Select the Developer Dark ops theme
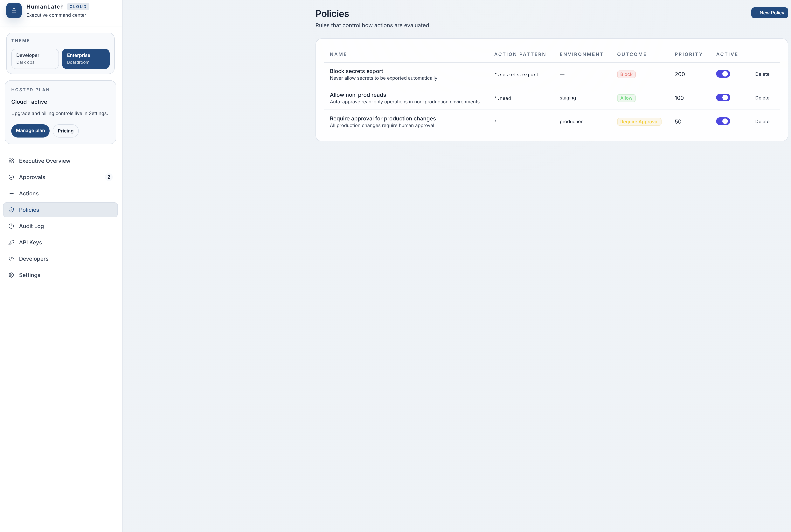This screenshot has width=791, height=532. coord(35,59)
